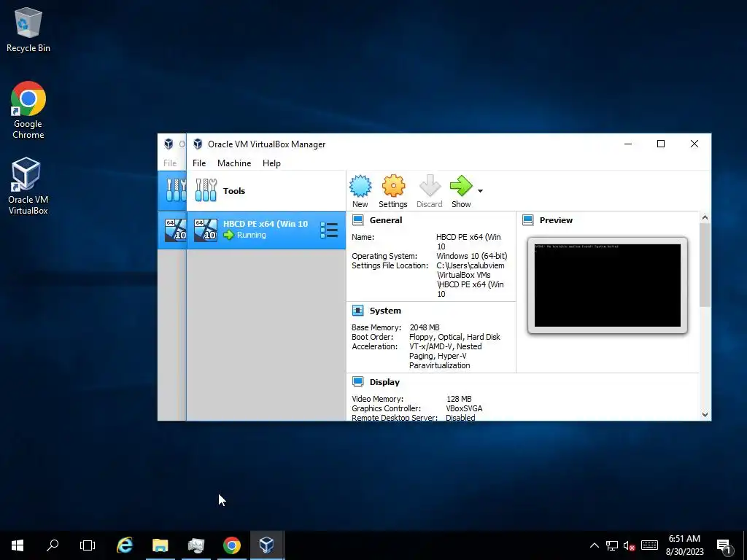Viewport: 747px width, 560px height.
Task: Click the taskbar search magnifier
Action: 53,545
